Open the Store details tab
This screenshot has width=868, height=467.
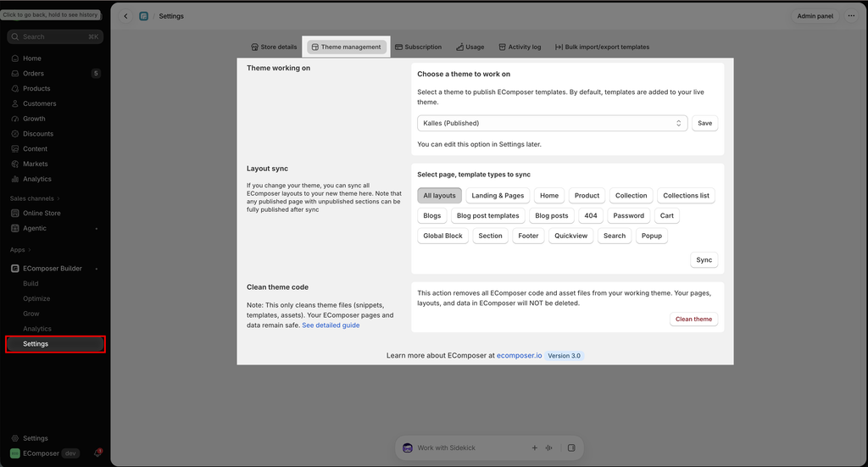[274, 47]
